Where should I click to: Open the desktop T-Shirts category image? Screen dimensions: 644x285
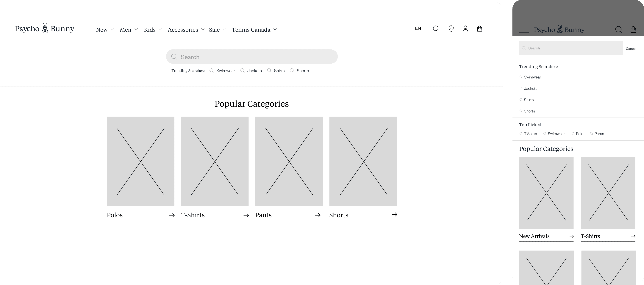coord(215,161)
